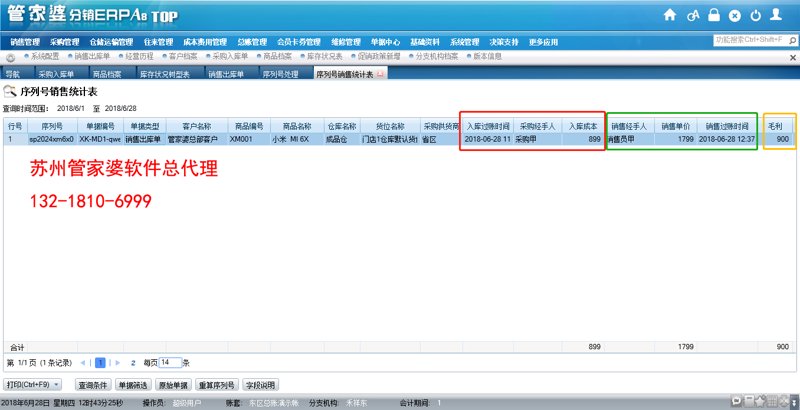Click the power logout icon
This screenshot has height=410, width=800.
click(756, 15)
